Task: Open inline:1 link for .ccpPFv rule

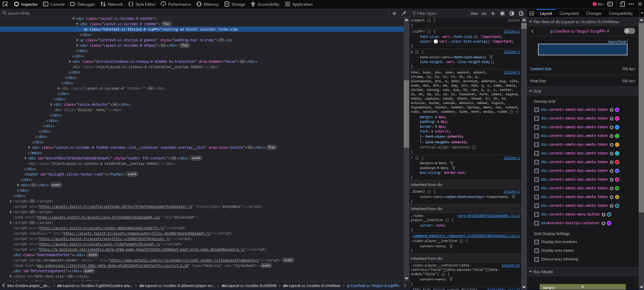Action: click(511, 32)
